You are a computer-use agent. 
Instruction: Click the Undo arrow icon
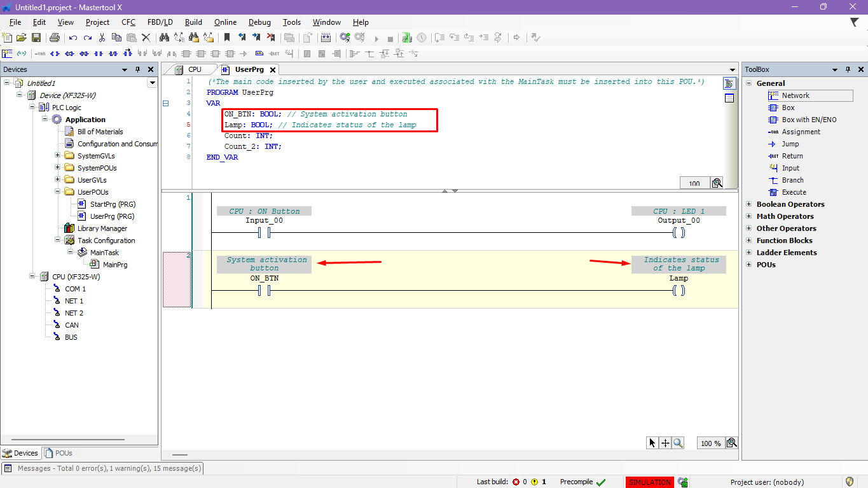point(73,38)
